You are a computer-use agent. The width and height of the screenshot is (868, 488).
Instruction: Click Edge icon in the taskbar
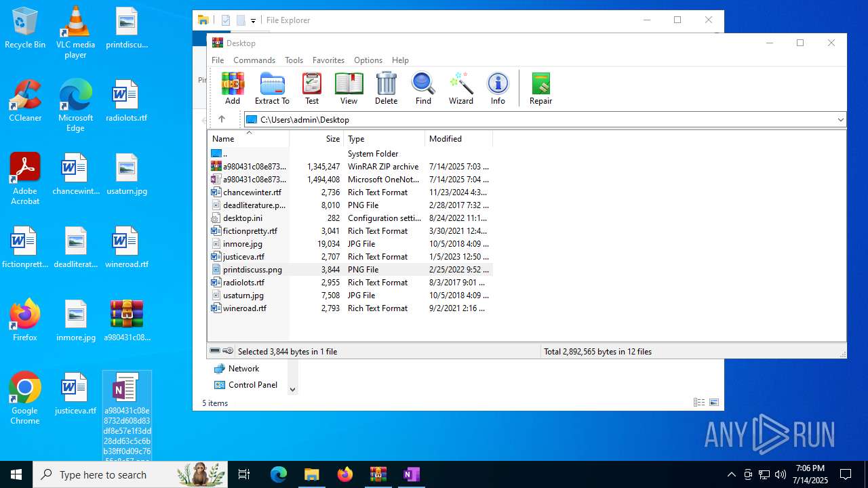[x=279, y=474]
